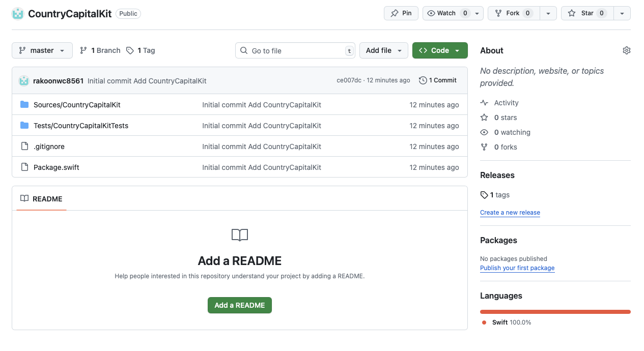Click the CountryCapitalKit repository title
Viewport: 644px width, 351px height.
coord(70,14)
